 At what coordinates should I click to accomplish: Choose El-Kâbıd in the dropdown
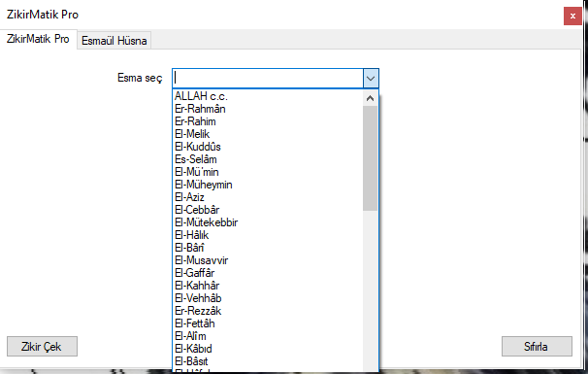[268, 349]
